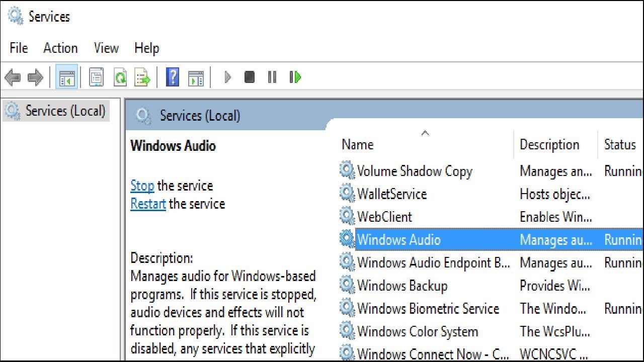This screenshot has height=362, width=644.
Task: Click the Restart Service toolbar icon
Action: pyautogui.click(x=295, y=77)
